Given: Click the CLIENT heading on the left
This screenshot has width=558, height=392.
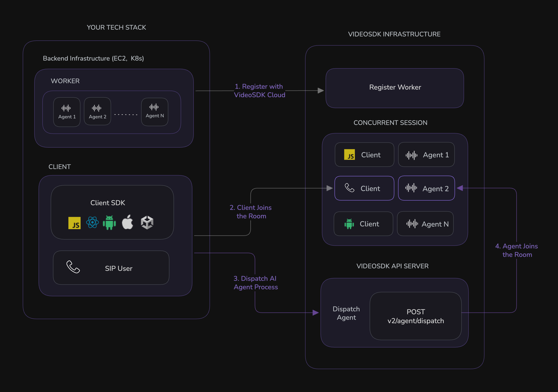Looking at the screenshot, I should click(60, 167).
